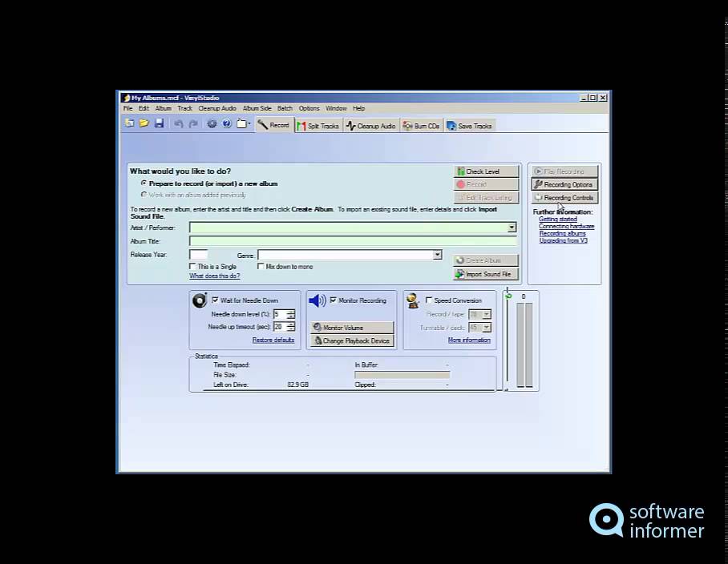Click the red Record button
This screenshot has height=564, width=728.
coord(486,184)
